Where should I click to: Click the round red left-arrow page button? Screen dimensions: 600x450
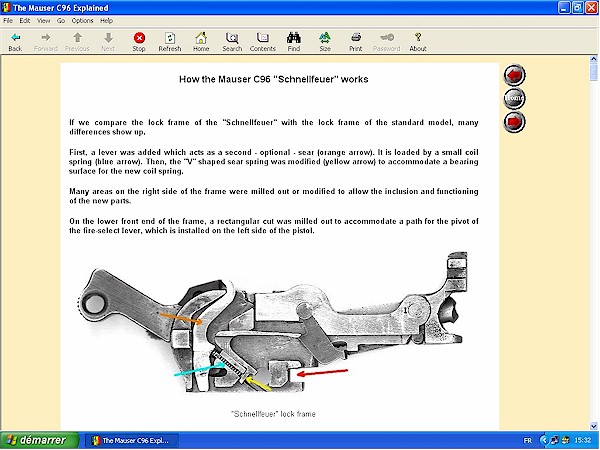point(514,75)
